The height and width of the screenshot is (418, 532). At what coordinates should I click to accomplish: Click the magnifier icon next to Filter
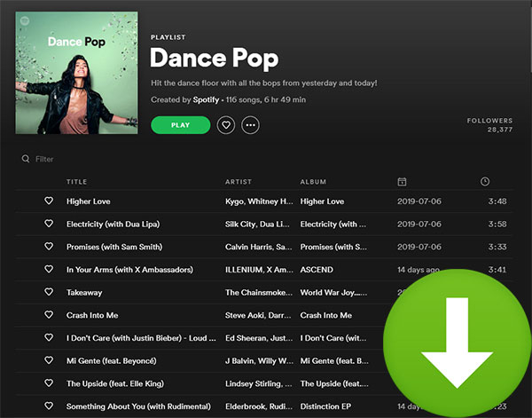(26, 159)
